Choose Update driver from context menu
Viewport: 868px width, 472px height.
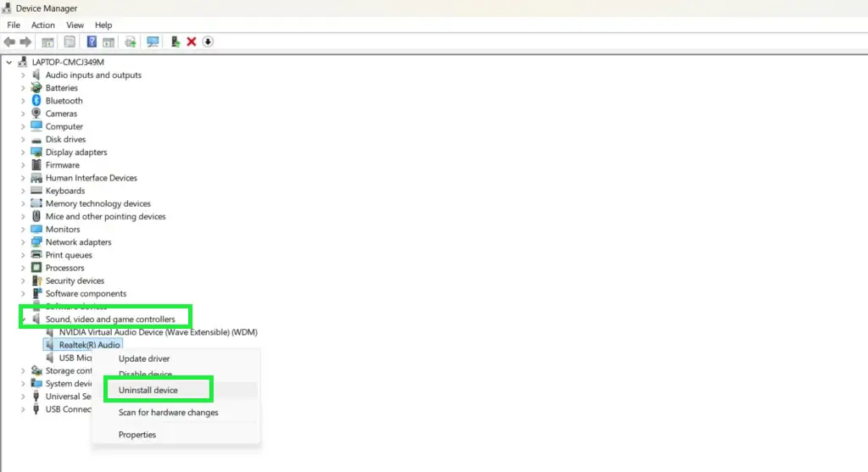click(144, 358)
